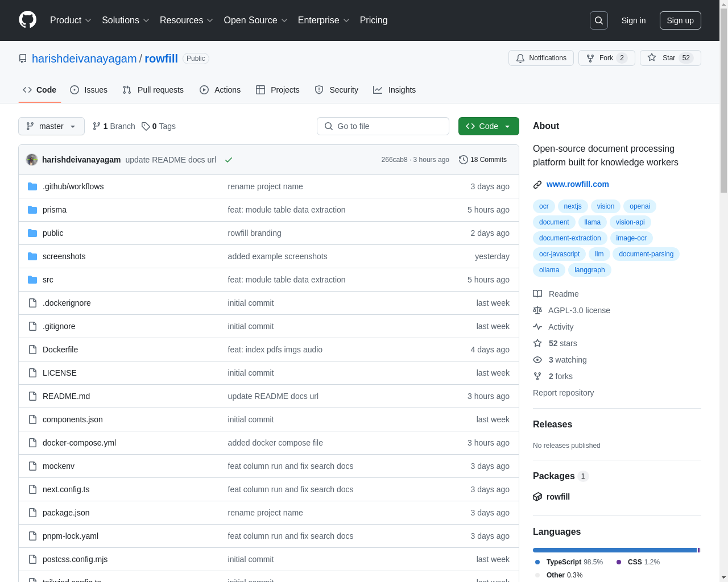This screenshot has width=728, height=582.
Task: Open the harishdeivanayagam owner link
Action: pyautogui.click(x=84, y=59)
